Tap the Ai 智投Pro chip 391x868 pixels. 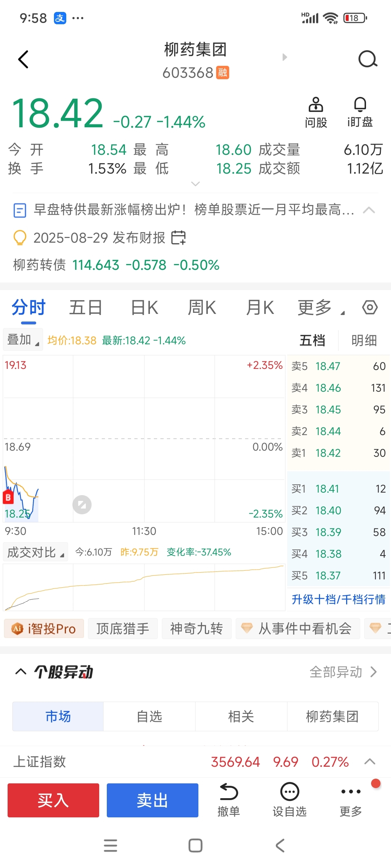(x=44, y=629)
